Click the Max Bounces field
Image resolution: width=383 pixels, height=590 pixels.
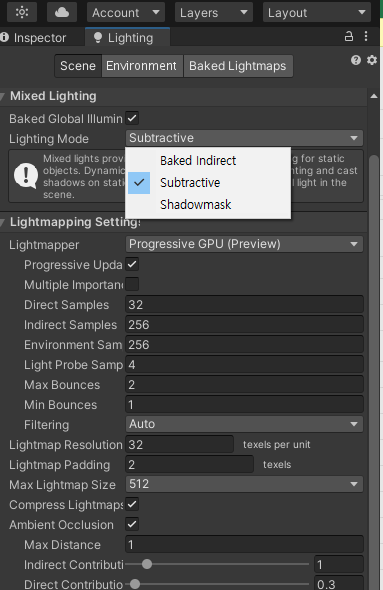244,384
